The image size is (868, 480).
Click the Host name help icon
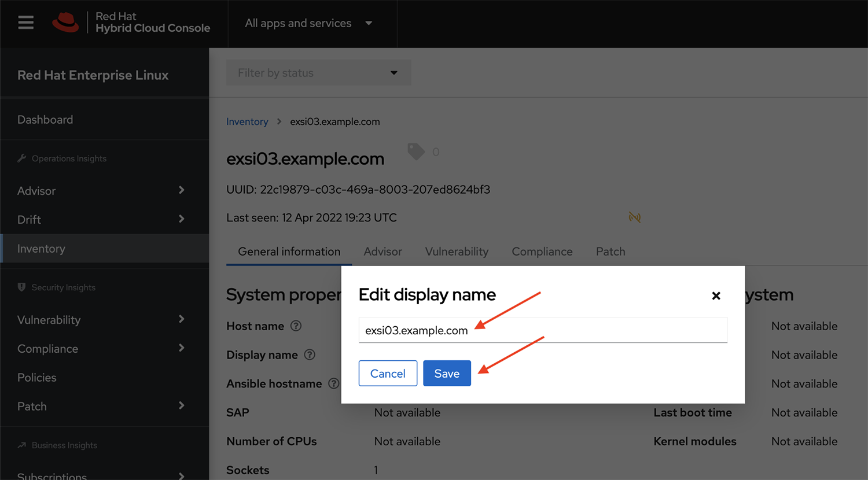pyautogui.click(x=296, y=326)
